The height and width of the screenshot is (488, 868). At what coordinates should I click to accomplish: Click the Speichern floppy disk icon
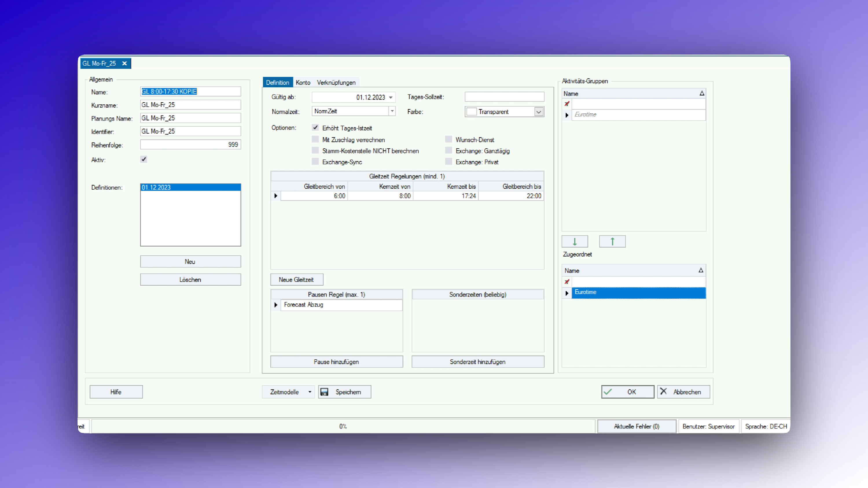pyautogui.click(x=325, y=392)
